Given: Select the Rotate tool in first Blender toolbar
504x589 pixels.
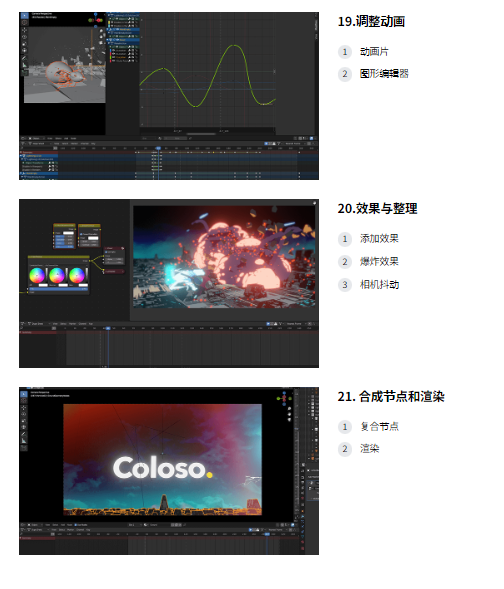Looking at the screenshot, I should 24,37.
